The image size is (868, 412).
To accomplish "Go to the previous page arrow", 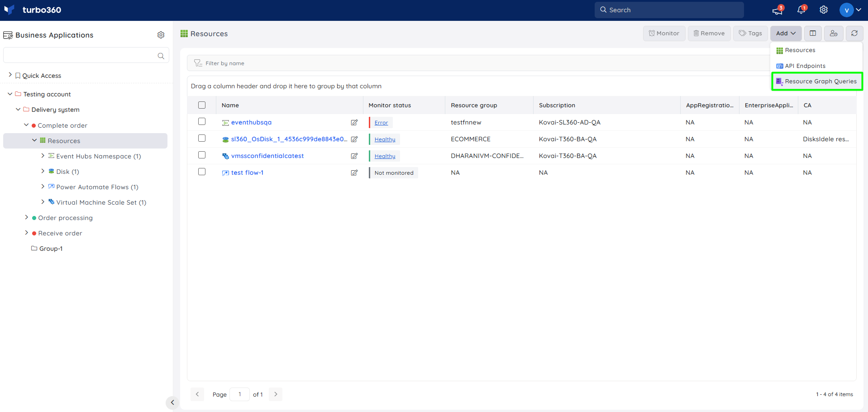I will [197, 394].
